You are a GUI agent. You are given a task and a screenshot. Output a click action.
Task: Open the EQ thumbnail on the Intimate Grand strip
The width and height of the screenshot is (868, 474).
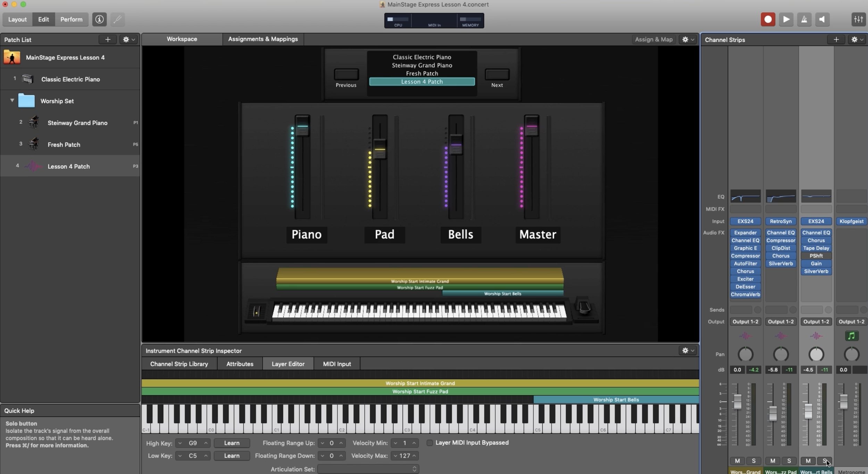click(745, 196)
